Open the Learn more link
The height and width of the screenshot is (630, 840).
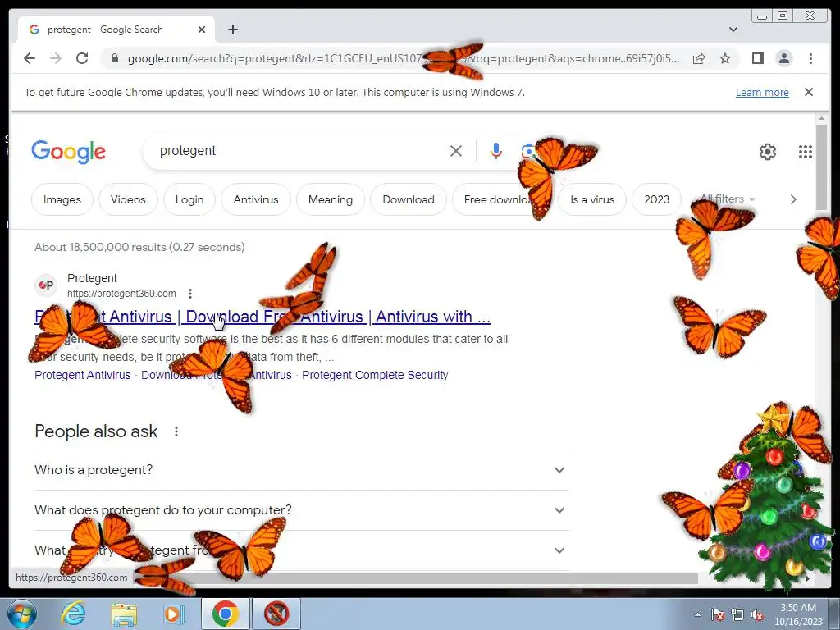tap(762, 92)
